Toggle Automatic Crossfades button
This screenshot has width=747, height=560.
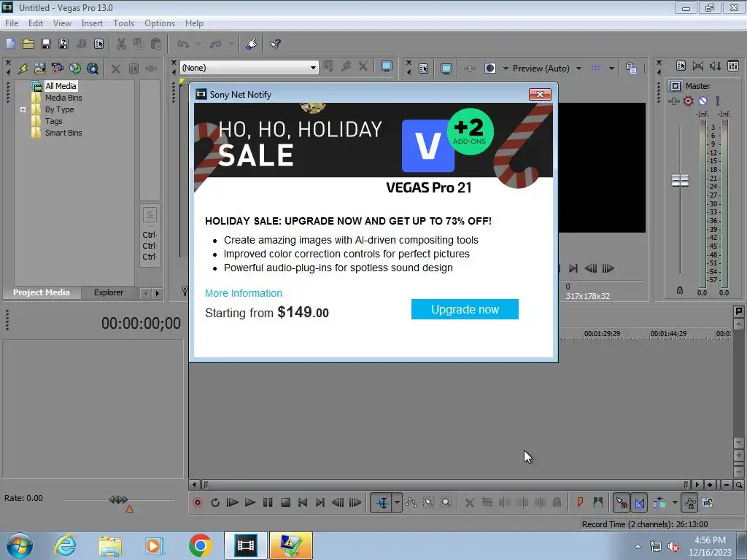pyautogui.click(x=639, y=502)
